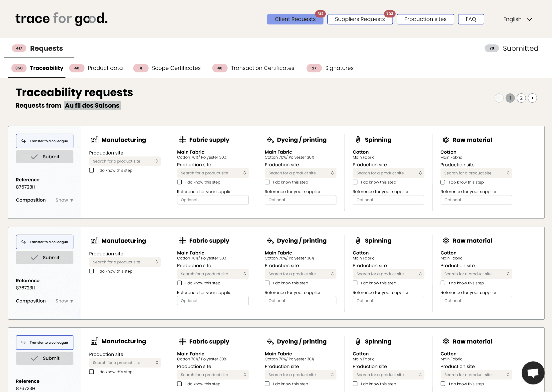Click 'Transfer to a colleague' in first request
This screenshot has width=552, height=392.
coord(45,141)
